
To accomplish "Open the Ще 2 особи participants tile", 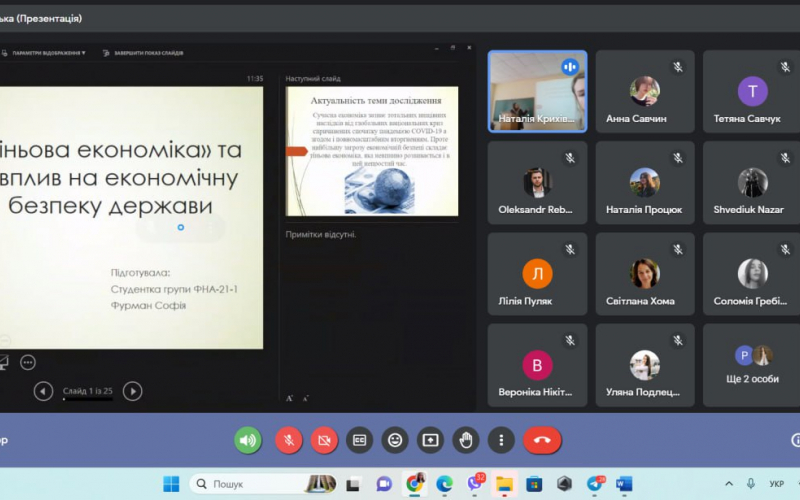I will 752,365.
